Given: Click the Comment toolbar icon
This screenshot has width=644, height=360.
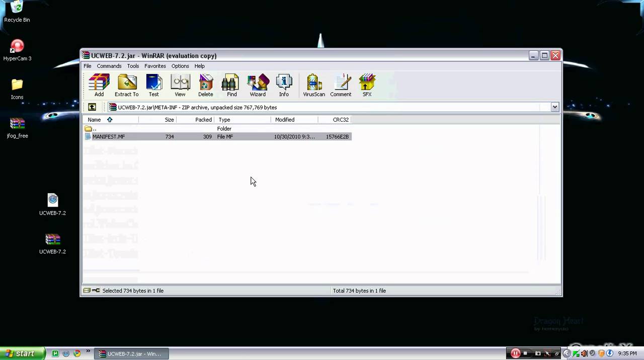Looking at the screenshot, I should (x=341, y=85).
